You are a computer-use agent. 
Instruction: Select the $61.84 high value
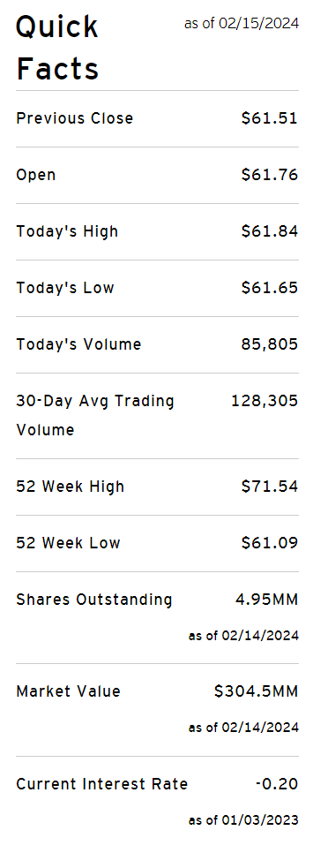point(270,231)
